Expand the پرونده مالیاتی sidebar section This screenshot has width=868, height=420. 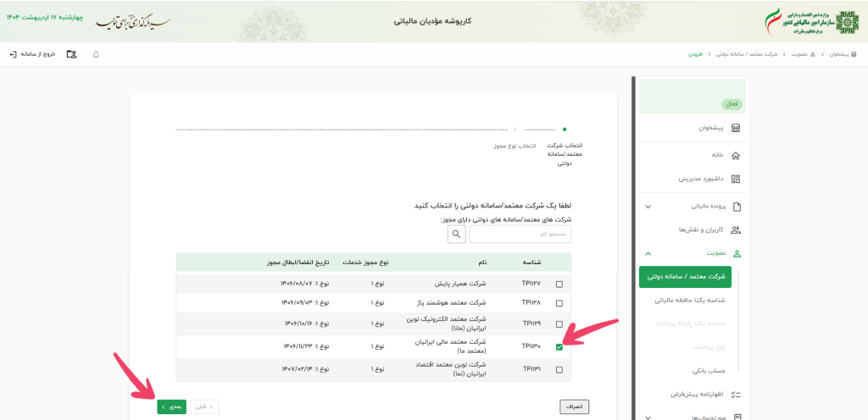pos(648,207)
